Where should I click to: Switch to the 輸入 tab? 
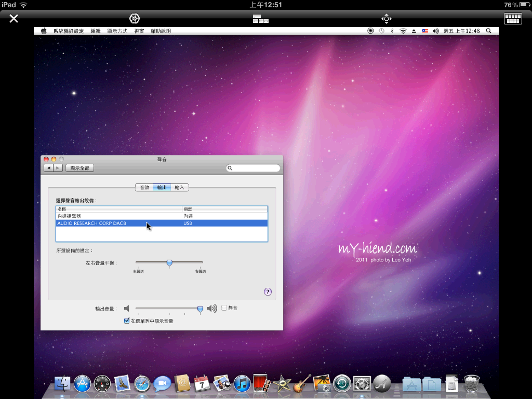click(179, 187)
